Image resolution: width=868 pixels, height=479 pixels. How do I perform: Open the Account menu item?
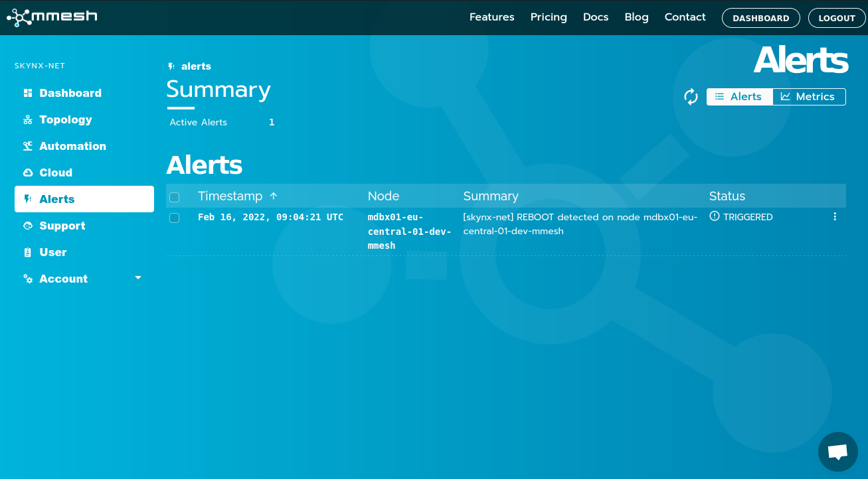[x=84, y=279]
